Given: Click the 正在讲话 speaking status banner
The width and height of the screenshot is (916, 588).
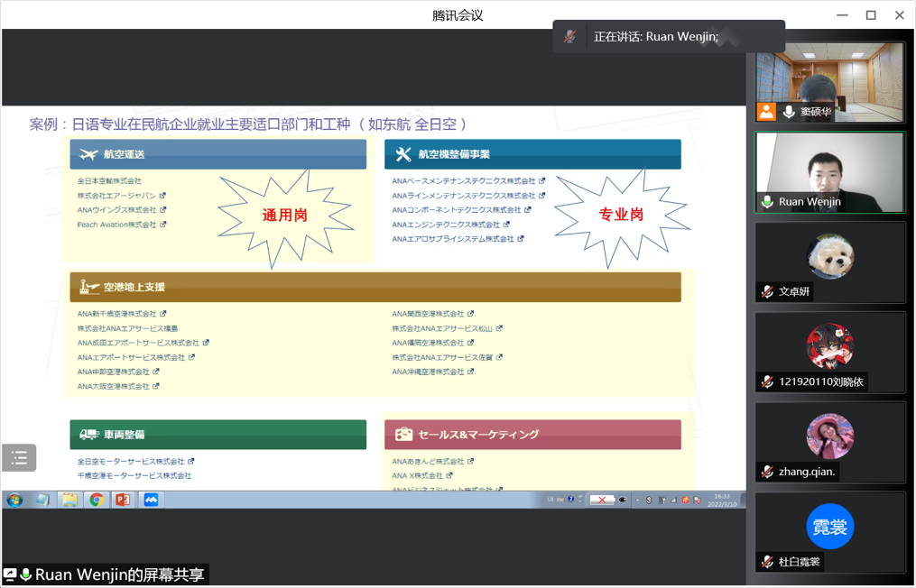Looking at the screenshot, I should tap(669, 37).
